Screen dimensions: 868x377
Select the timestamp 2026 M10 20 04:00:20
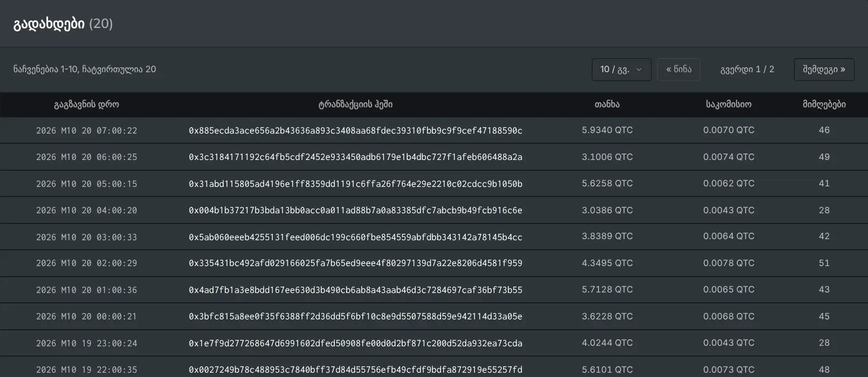86,210
